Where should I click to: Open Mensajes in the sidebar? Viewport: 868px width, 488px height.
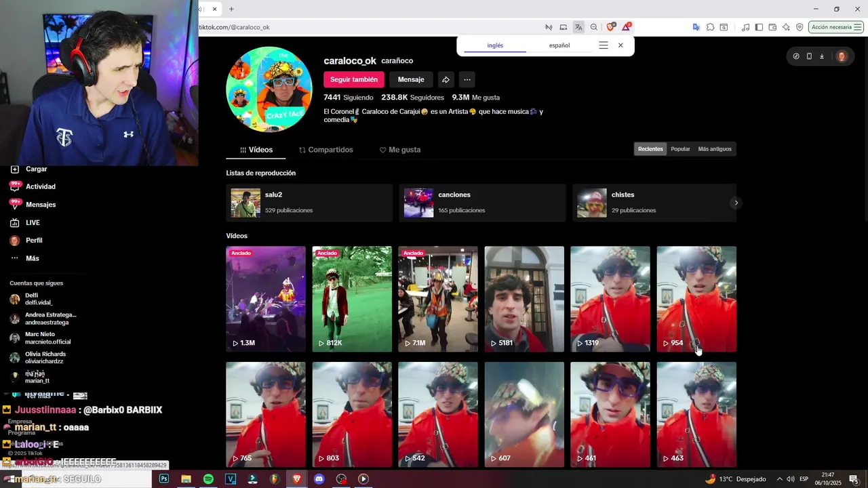41,205
